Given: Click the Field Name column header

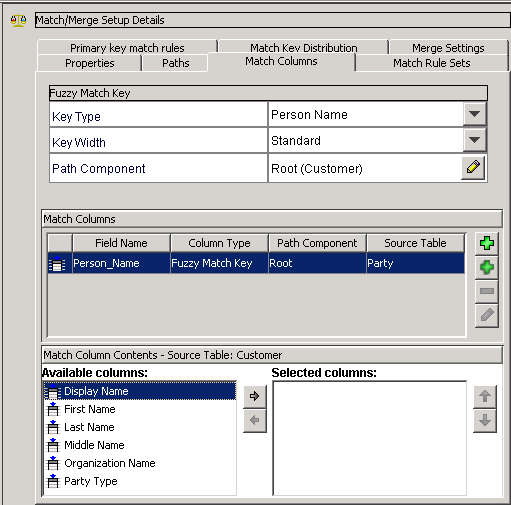Looking at the screenshot, I should 121,243.
